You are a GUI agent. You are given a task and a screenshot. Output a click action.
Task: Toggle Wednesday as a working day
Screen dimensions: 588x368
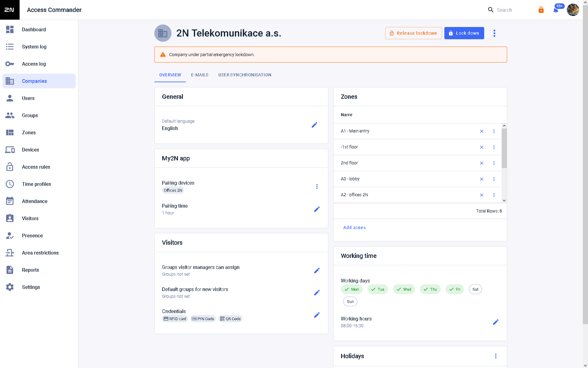(404, 289)
